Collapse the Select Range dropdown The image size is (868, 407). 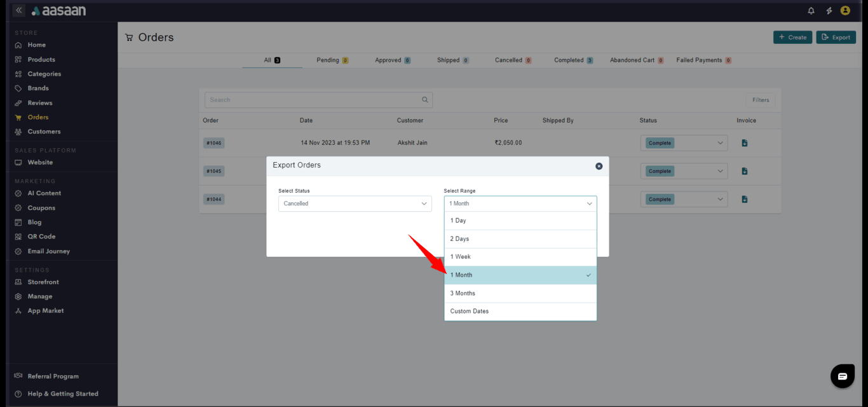pos(520,203)
